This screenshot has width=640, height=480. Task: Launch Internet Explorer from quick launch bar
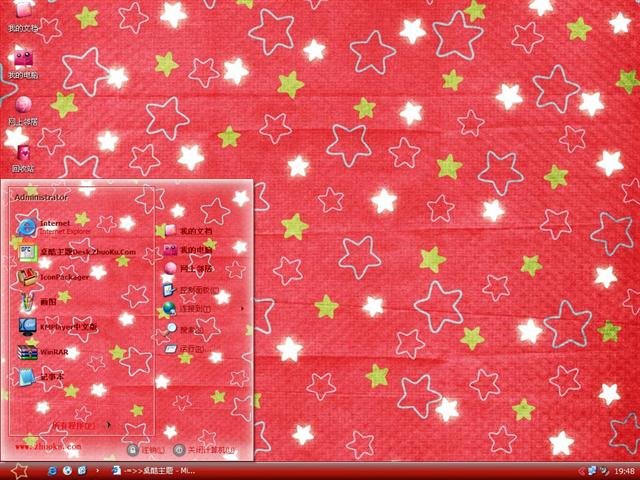click(x=52, y=471)
